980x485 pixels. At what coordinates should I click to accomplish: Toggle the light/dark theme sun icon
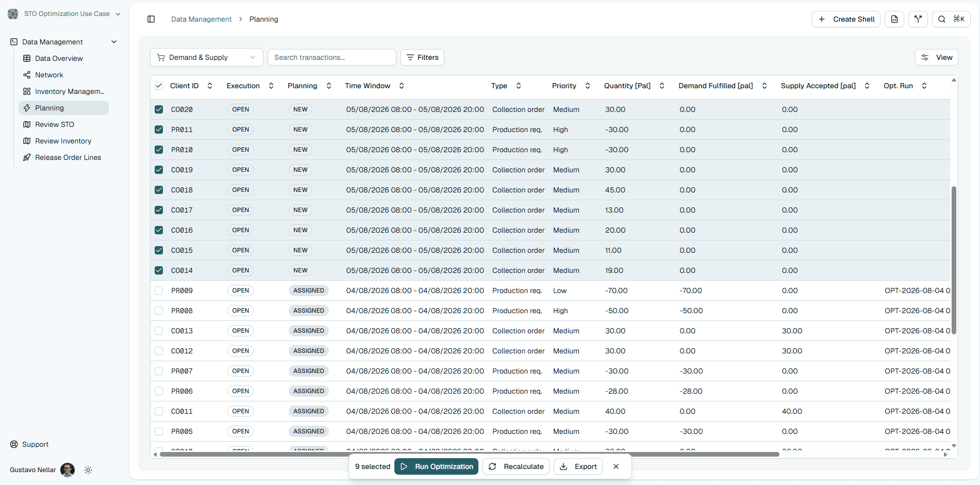point(88,470)
